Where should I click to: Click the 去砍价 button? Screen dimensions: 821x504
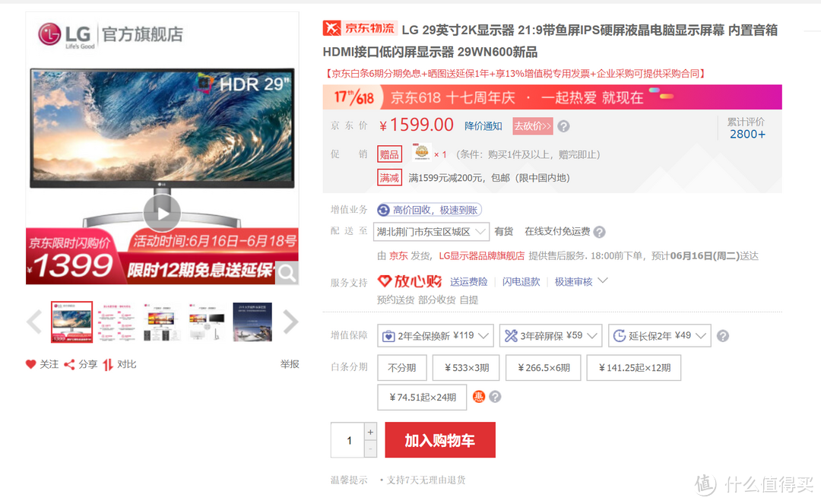click(532, 126)
